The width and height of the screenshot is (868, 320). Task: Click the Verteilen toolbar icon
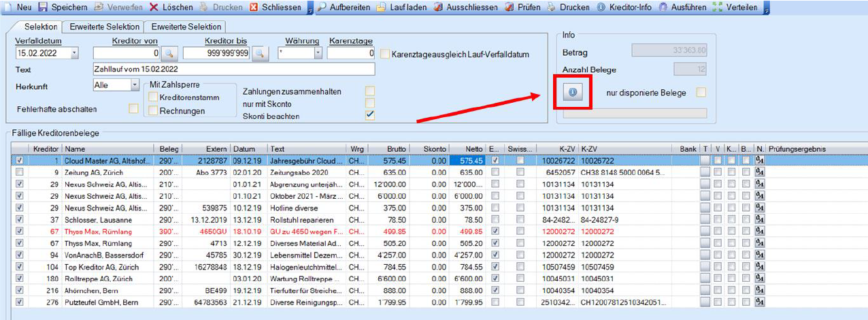pyautogui.click(x=717, y=7)
